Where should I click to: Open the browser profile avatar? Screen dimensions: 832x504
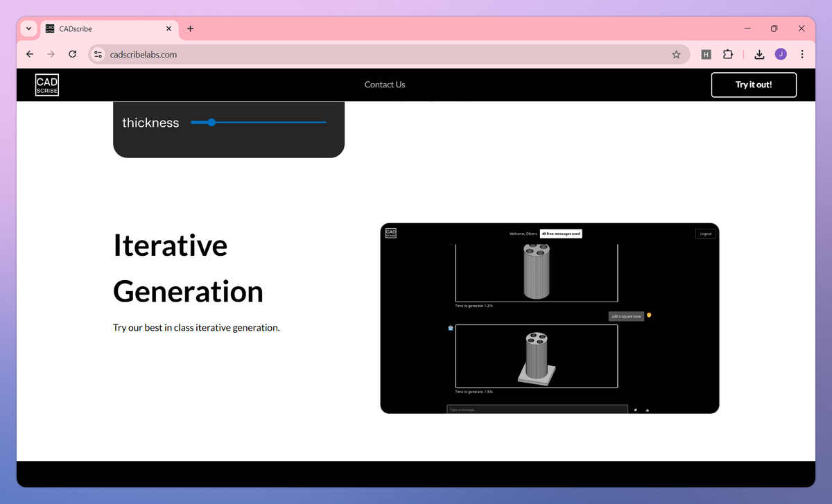(781, 54)
